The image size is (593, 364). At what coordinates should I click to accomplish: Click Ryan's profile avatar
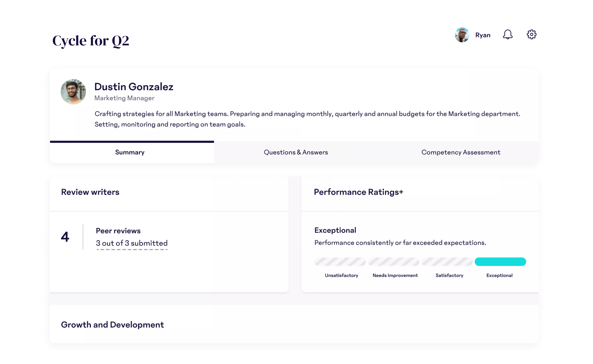coord(462,35)
